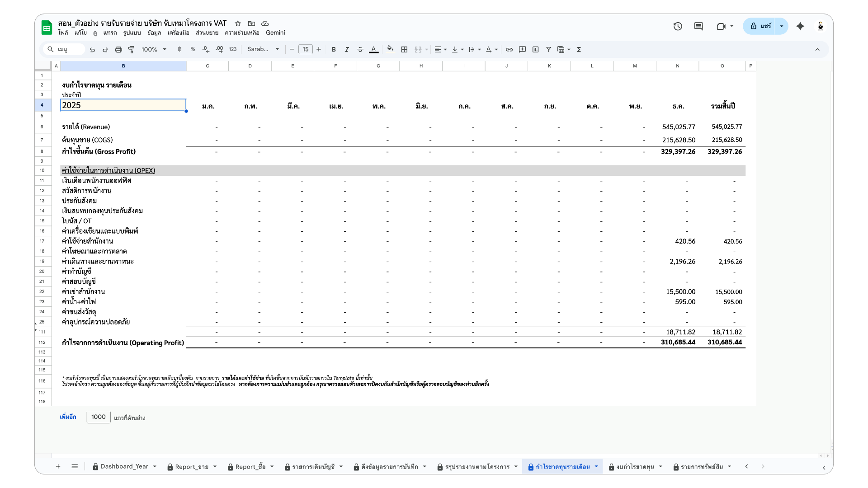Star this spreadsheet
This screenshot has height=488, width=868.
pyautogui.click(x=238, y=23)
